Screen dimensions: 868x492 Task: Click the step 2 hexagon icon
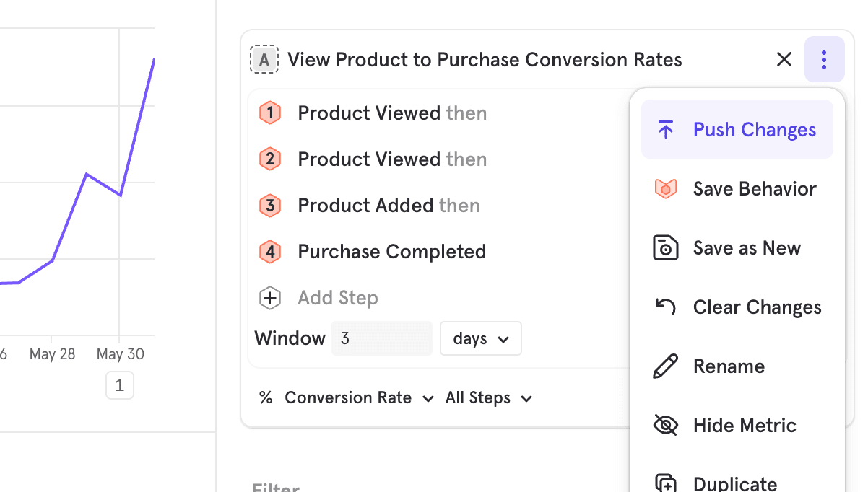point(270,159)
